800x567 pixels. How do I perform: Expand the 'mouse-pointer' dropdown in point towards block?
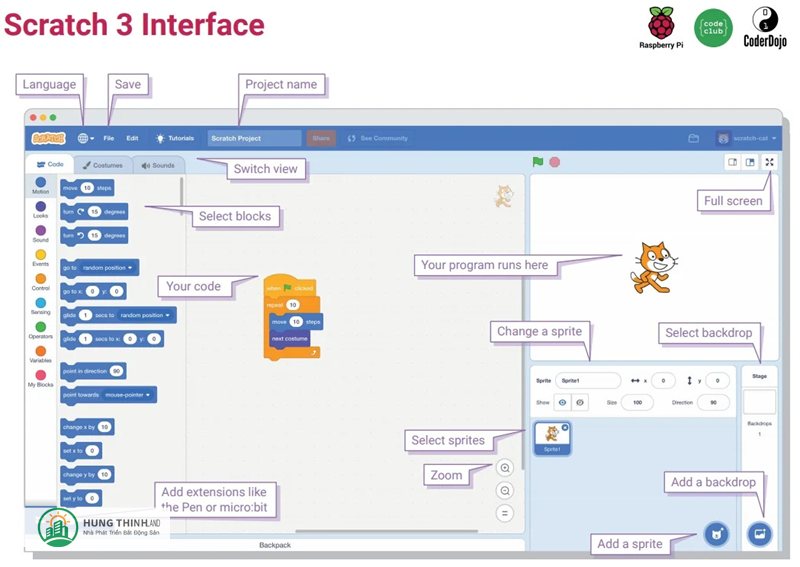click(x=130, y=395)
